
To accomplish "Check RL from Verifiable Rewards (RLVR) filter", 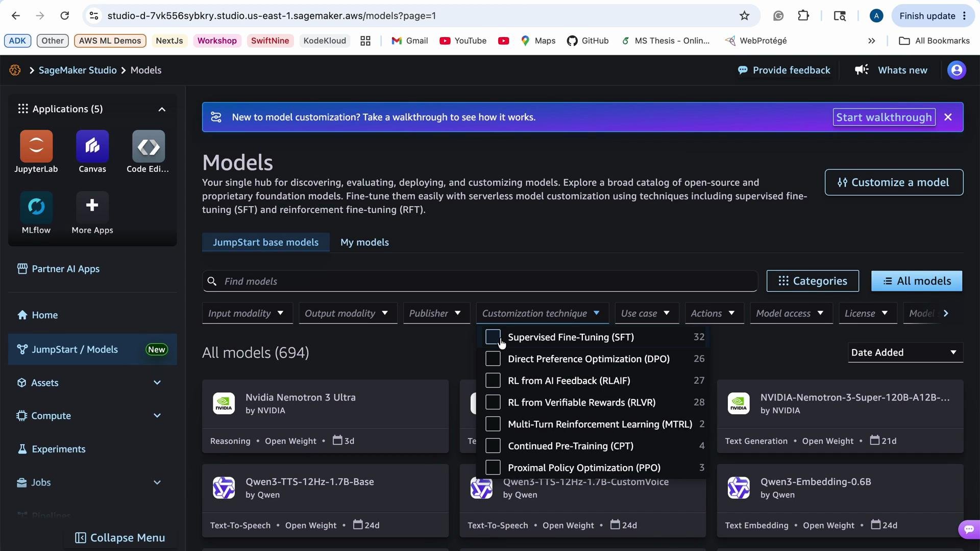I will [x=493, y=403].
